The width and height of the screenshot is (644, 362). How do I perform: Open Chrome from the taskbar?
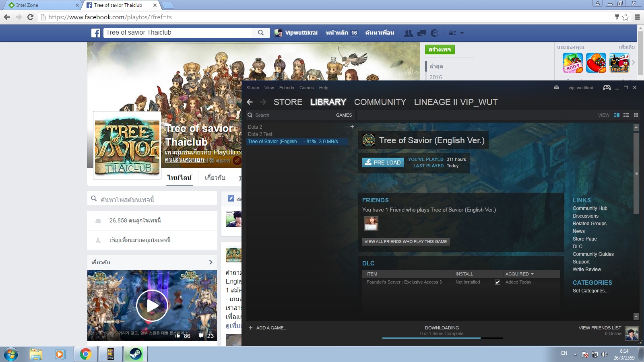coord(85,354)
